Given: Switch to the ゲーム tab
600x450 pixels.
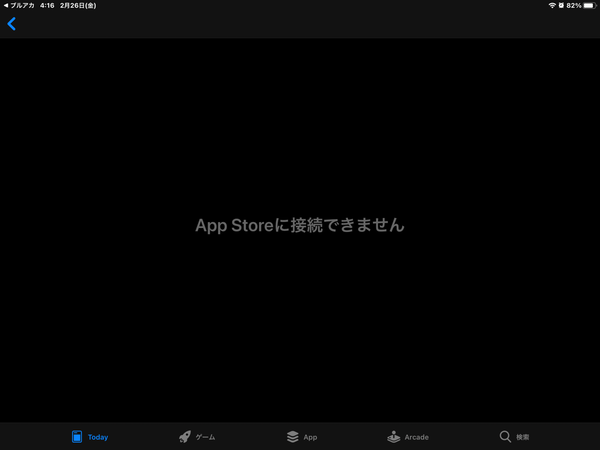Looking at the screenshot, I should pyautogui.click(x=197, y=437).
